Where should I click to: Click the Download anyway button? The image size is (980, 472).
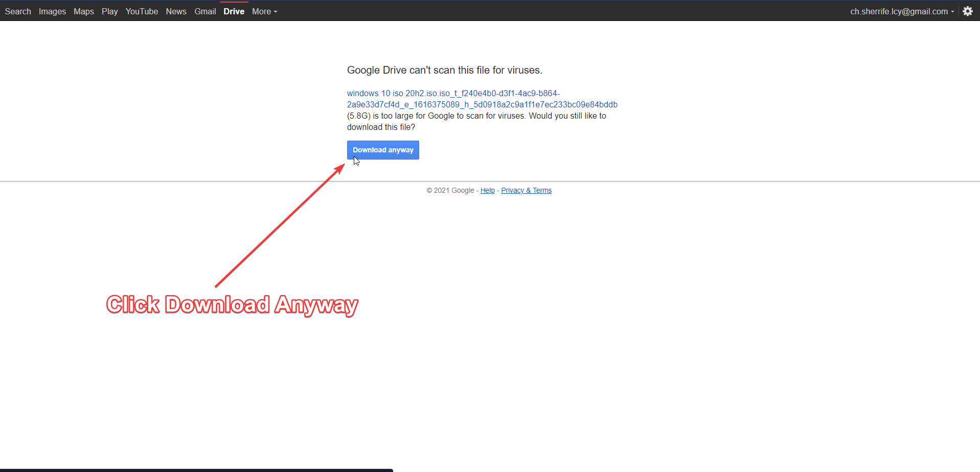click(383, 150)
